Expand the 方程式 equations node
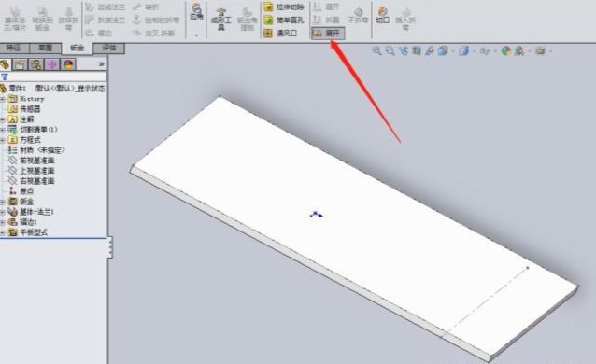This screenshot has width=596, height=364. click(x=3, y=140)
